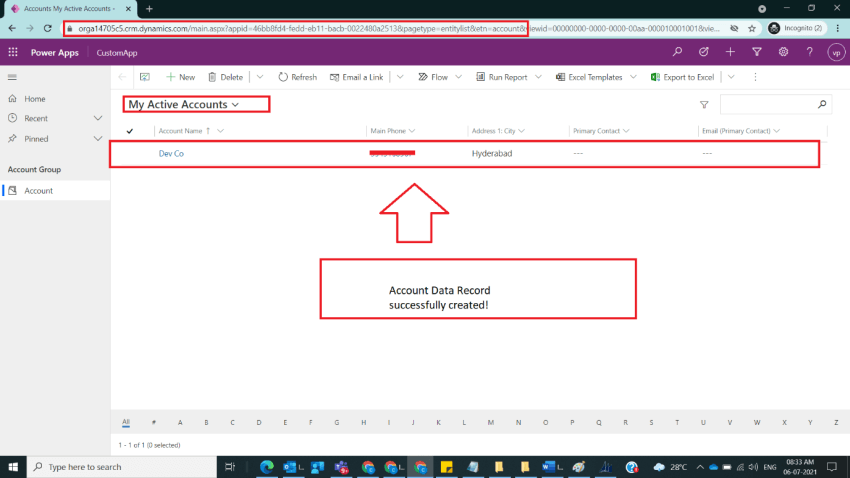Click the show chart icon in command bar
850x478 pixels.
pos(145,77)
